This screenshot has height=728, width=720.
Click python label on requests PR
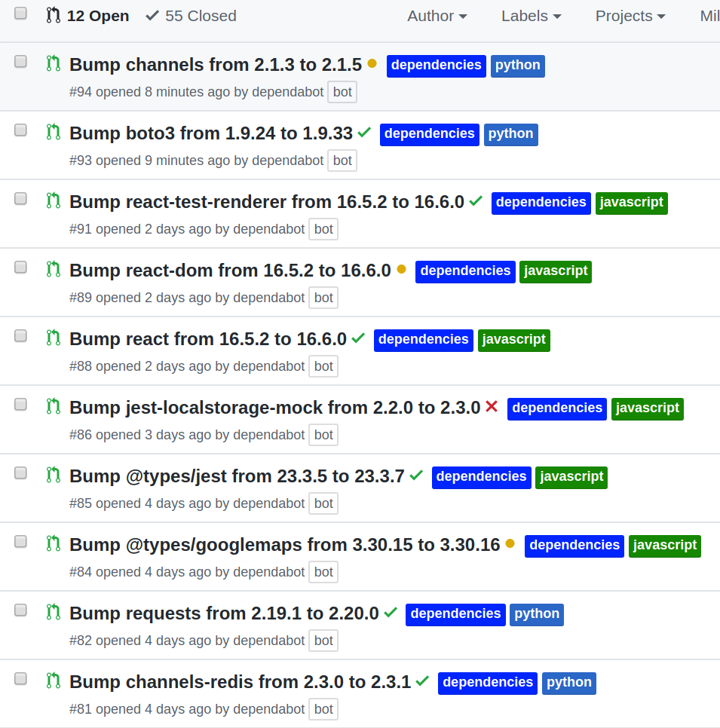(x=537, y=615)
